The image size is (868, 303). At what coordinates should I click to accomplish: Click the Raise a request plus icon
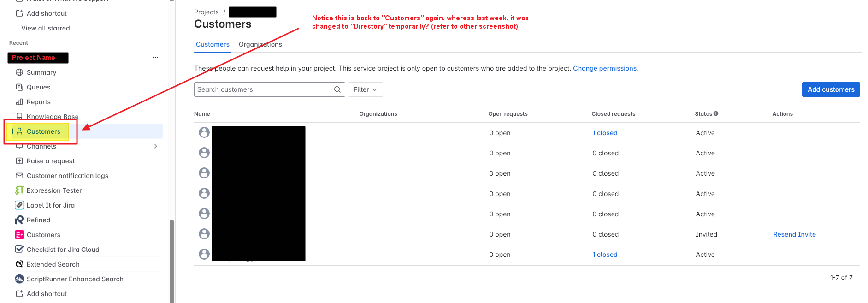coord(19,161)
